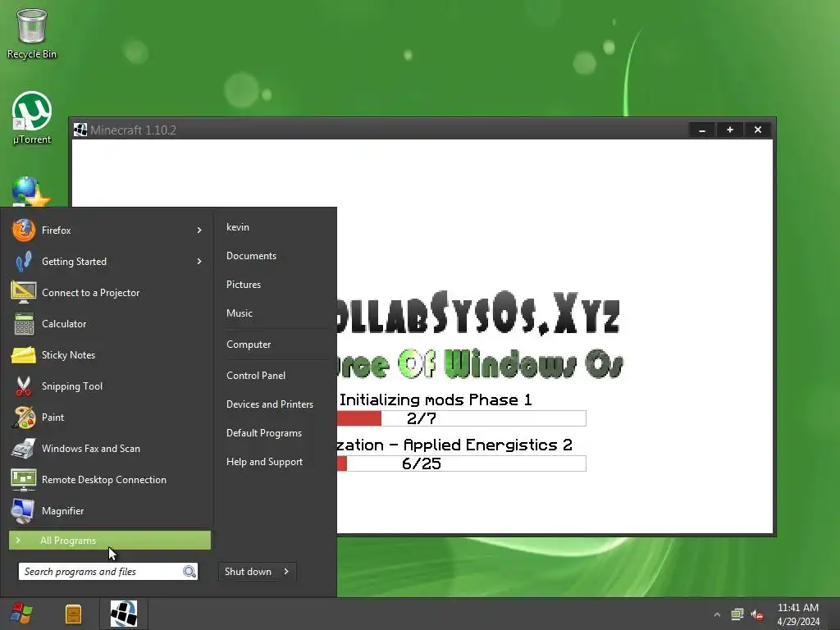840x630 pixels.
Task: Click the Minecraft 1.10.2 title bar text
Action: pyautogui.click(x=134, y=130)
